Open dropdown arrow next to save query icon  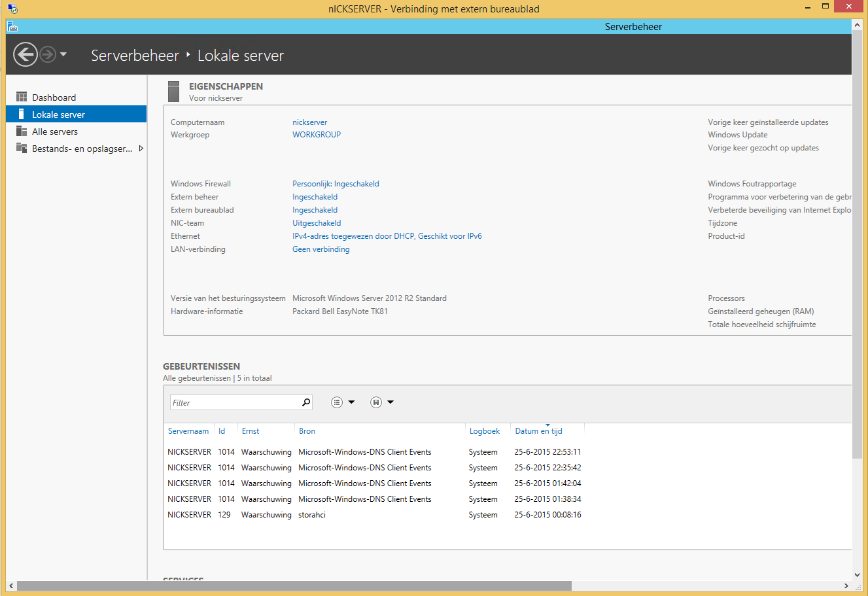[x=391, y=402]
